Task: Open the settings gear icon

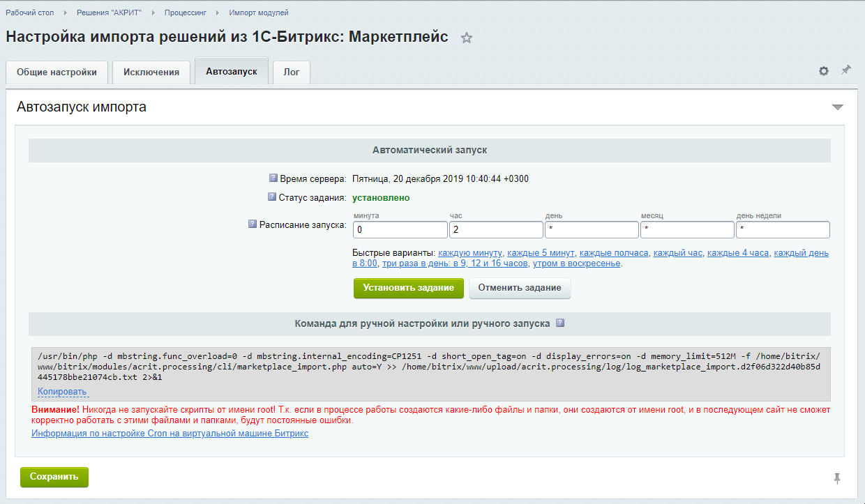Action: 824,71
